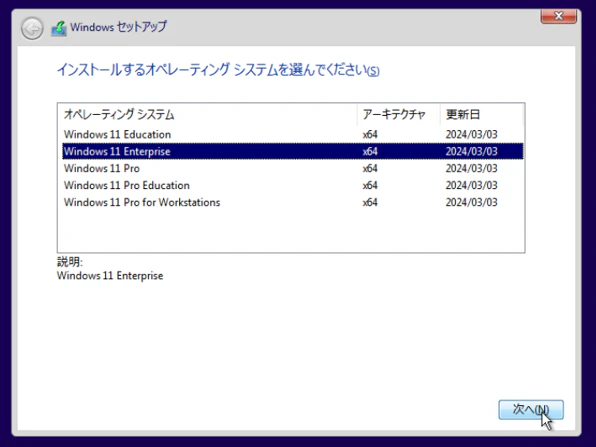
Task: Click the Windows セットアップ title text
Action: (x=118, y=27)
